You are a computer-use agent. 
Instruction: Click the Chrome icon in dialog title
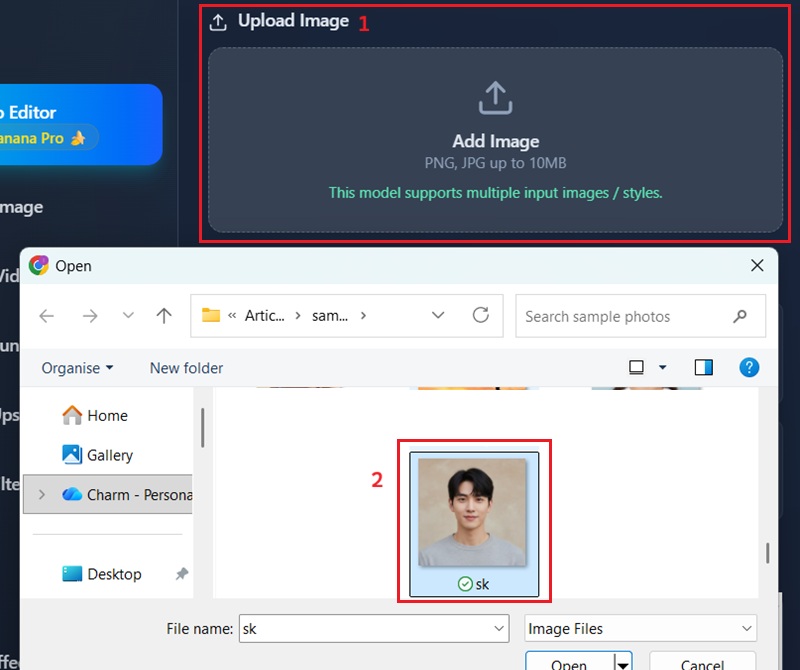click(x=39, y=265)
